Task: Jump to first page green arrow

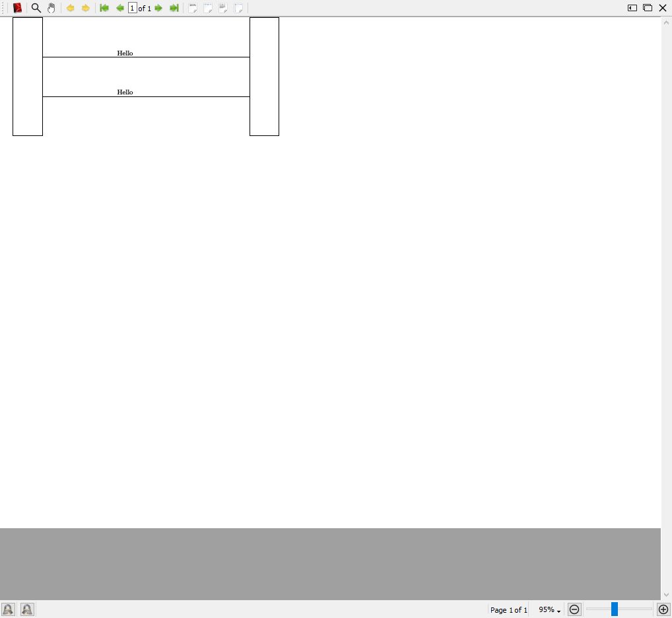Action: click(x=104, y=8)
